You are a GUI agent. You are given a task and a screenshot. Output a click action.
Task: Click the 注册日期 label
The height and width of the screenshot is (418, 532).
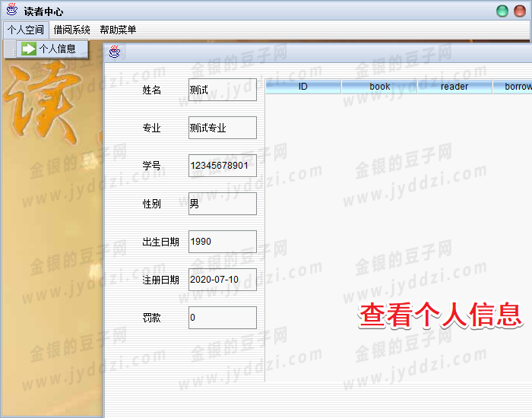160,280
